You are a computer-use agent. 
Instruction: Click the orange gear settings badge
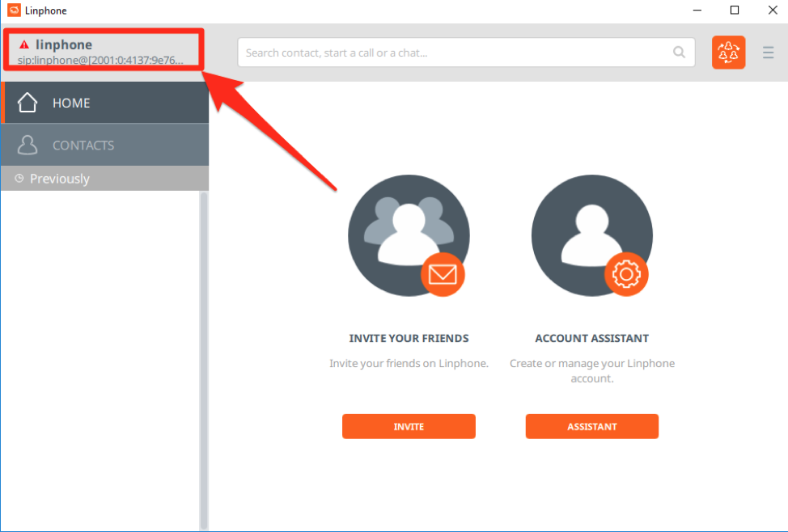click(x=625, y=275)
